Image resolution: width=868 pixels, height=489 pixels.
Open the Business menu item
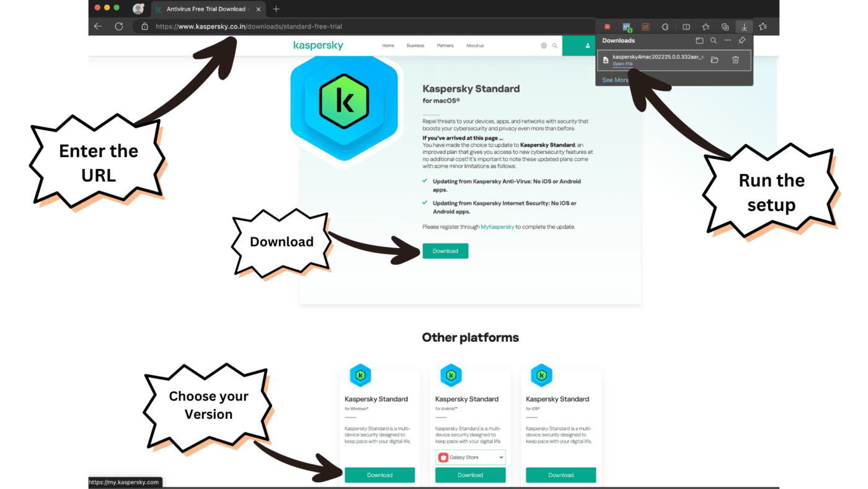click(x=415, y=45)
